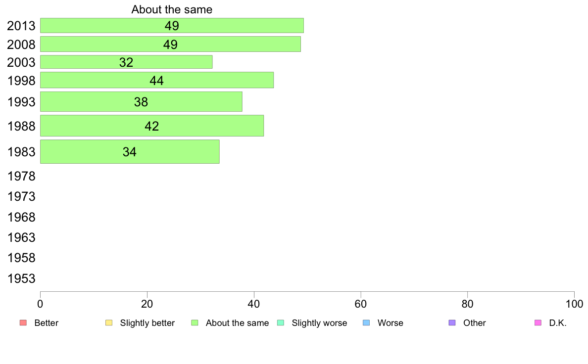588x364 pixels.
Task: Click the 100 tick on the x-axis
Action: coord(574,304)
